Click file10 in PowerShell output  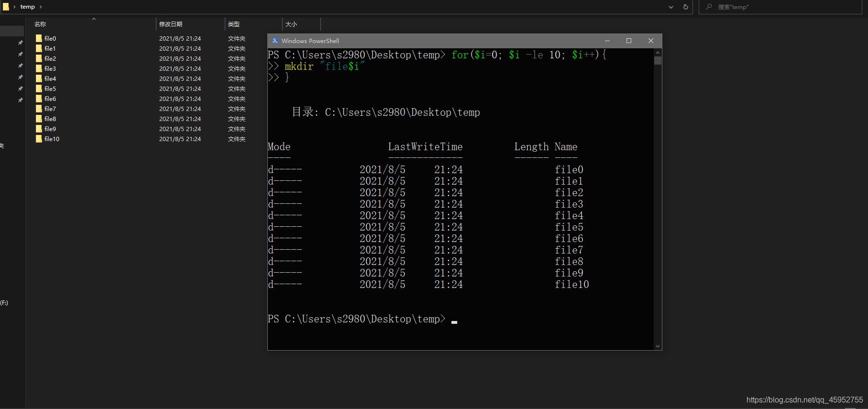[x=572, y=284]
